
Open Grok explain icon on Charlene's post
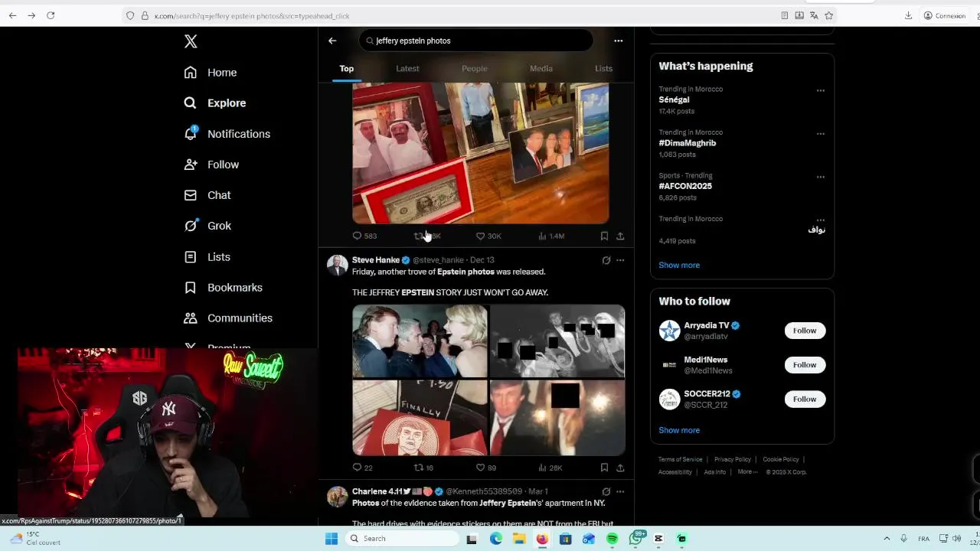[x=606, y=491]
